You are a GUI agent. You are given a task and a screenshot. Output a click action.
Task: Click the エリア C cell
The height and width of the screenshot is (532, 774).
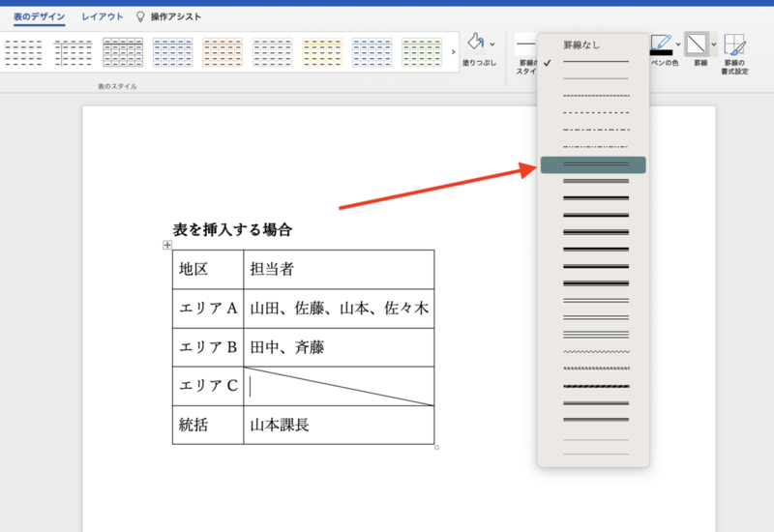point(208,386)
